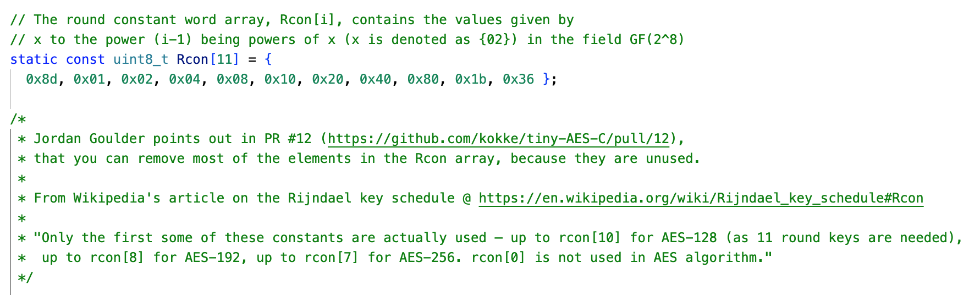Click the block comment opening /* marker

(18, 119)
